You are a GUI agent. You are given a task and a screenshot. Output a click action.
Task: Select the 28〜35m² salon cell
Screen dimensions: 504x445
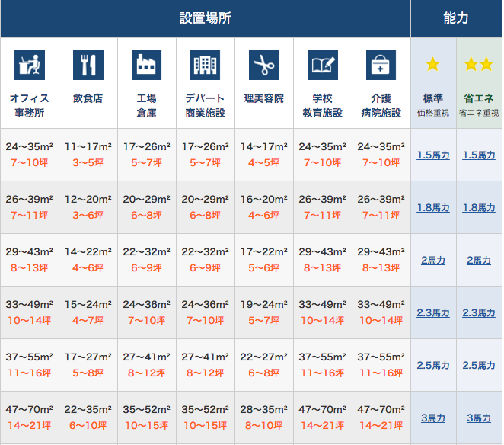click(x=264, y=418)
